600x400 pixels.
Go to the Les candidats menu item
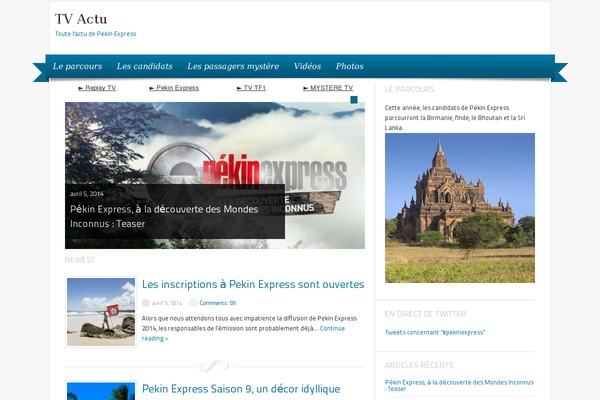click(145, 66)
